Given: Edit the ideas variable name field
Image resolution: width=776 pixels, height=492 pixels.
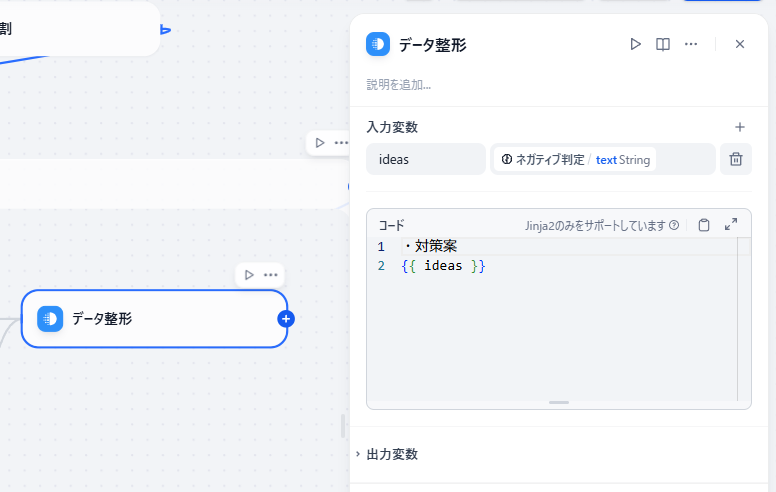Looking at the screenshot, I should [x=426, y=159].
